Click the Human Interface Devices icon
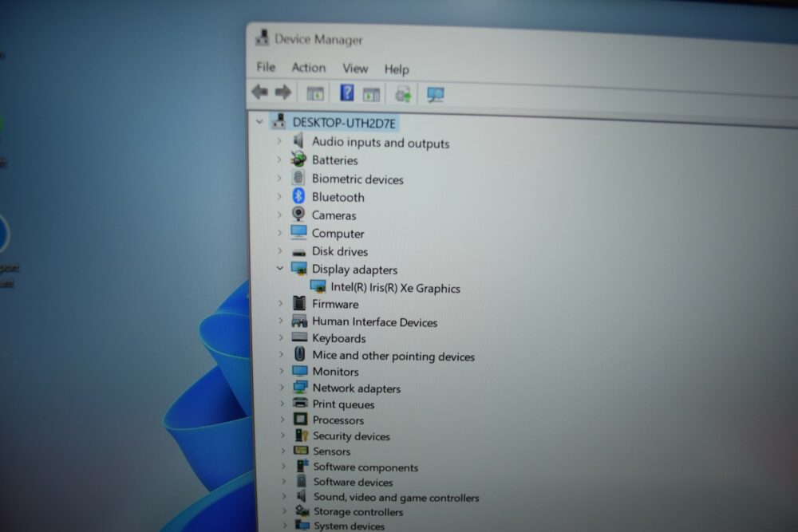The image size is (798, 532). 299,321
